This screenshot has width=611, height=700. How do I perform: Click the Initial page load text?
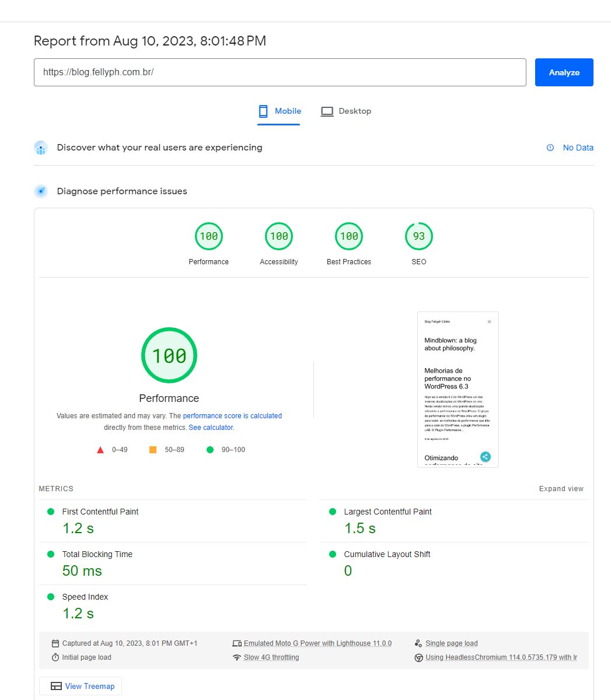(x=86, y=657)
